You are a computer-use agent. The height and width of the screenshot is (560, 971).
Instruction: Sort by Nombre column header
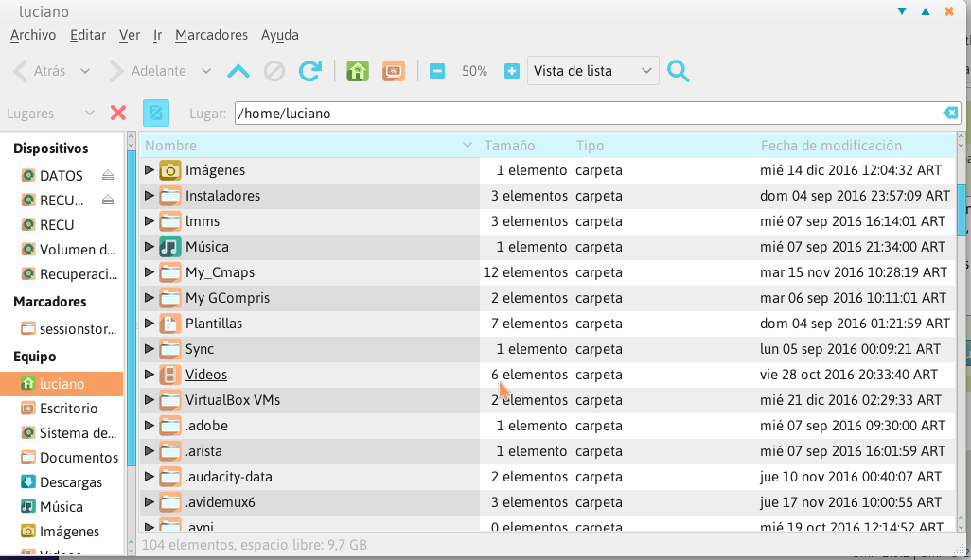pyautogui.click(x=309, y=146)
